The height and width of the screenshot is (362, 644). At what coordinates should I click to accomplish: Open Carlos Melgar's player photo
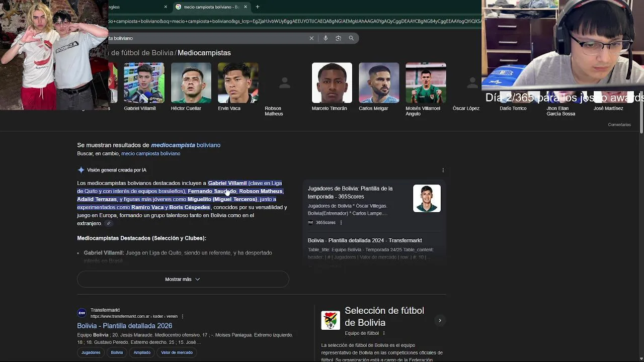tap(379, 83)
